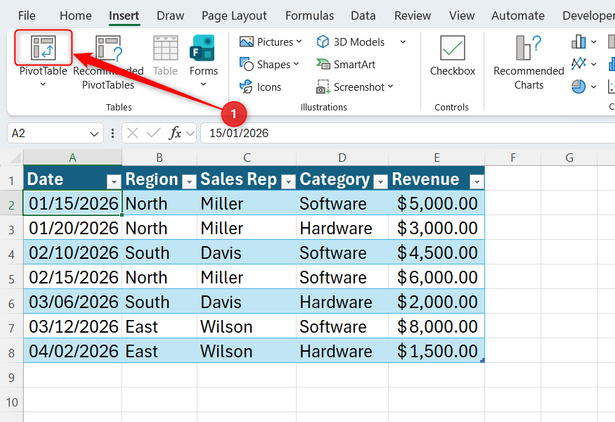Switch to the Review tab
Viewport: 615px width, 422px height.
tap(412, 16)
